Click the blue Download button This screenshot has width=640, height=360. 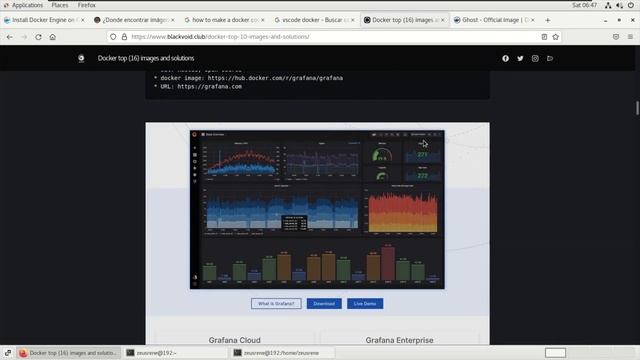[x=324, y=304]
